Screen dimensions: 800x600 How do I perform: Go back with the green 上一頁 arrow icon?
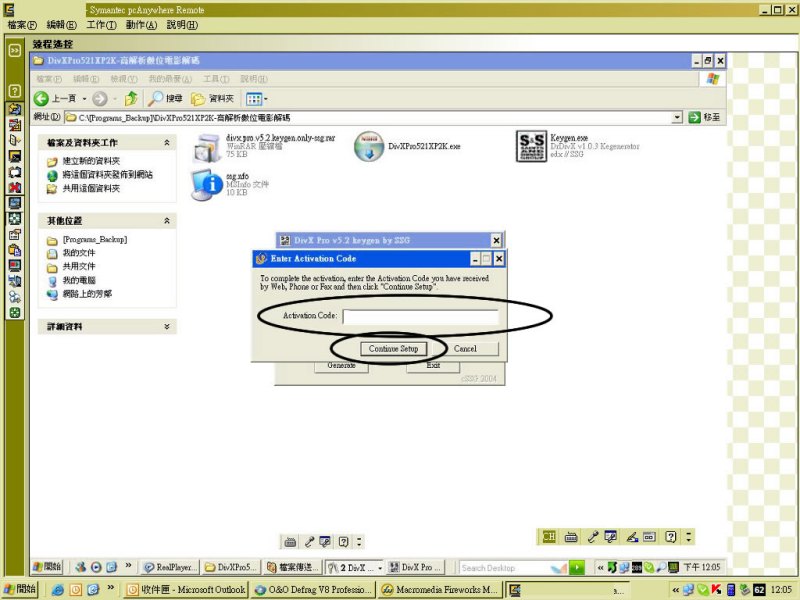click(41, 98)
